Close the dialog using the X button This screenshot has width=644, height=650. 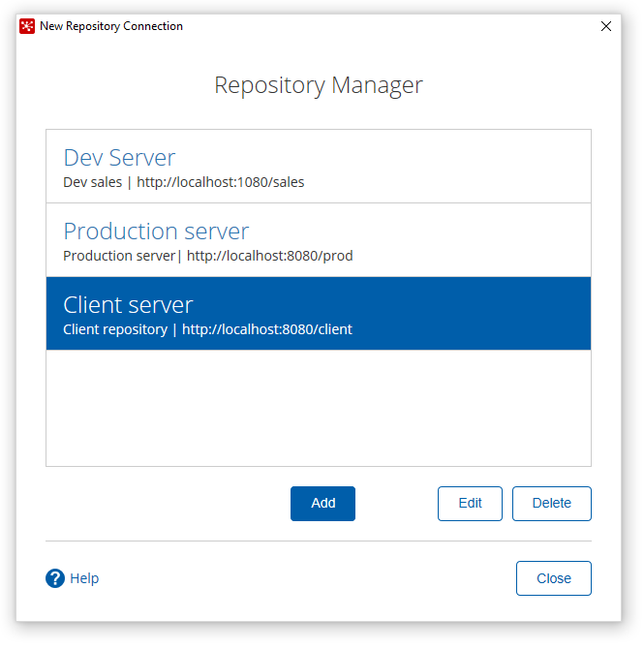coord(606,26)
